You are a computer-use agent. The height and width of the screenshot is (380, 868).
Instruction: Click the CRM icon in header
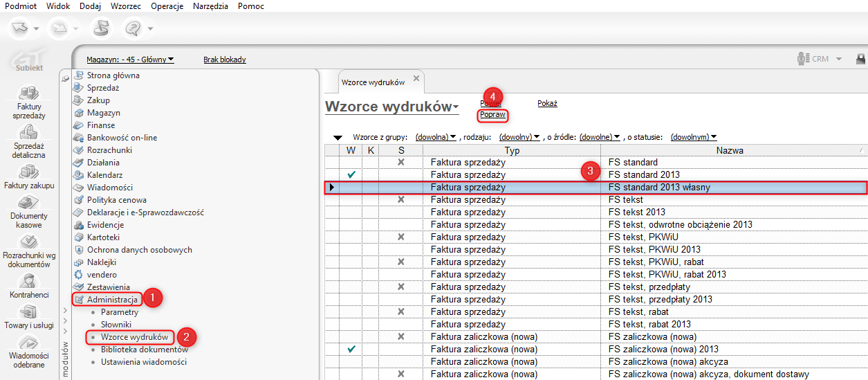point(803,59)
